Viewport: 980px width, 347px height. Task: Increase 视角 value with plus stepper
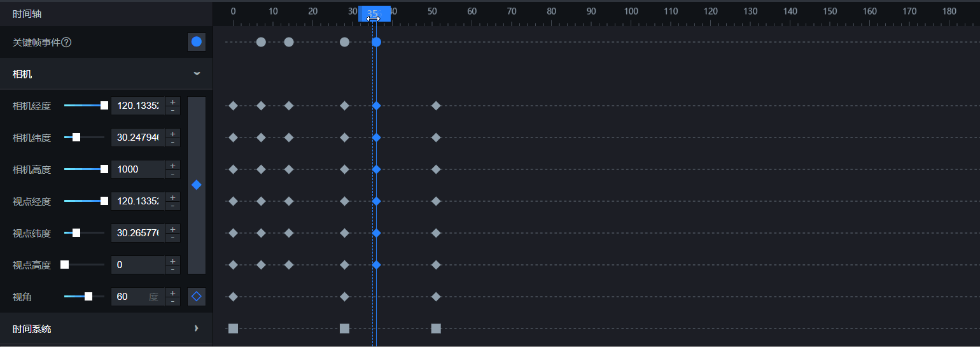[x=172, y=292]
